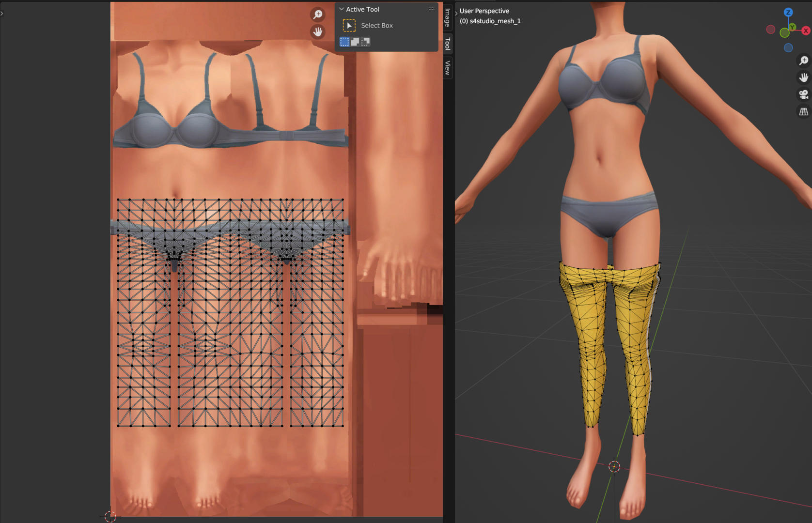The height and width of the screenshot is (523, 812).
Task: Collapse the Active Tool panel
Action: (342, 9)
